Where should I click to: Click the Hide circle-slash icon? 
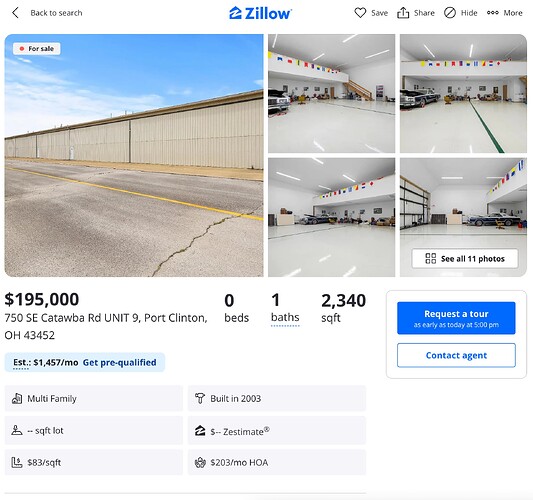pos(450,13)
